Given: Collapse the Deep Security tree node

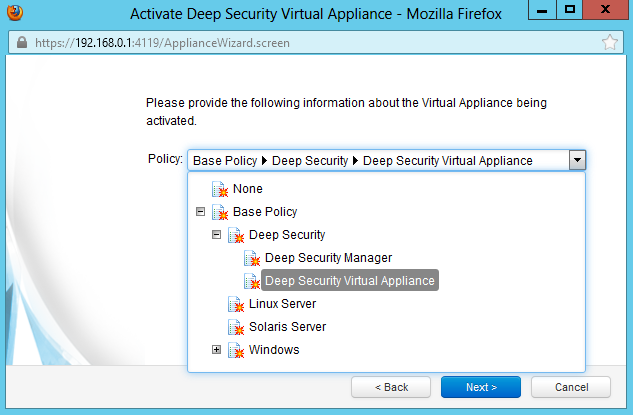Looking at the screenshot, I should (x=217, y=235).
